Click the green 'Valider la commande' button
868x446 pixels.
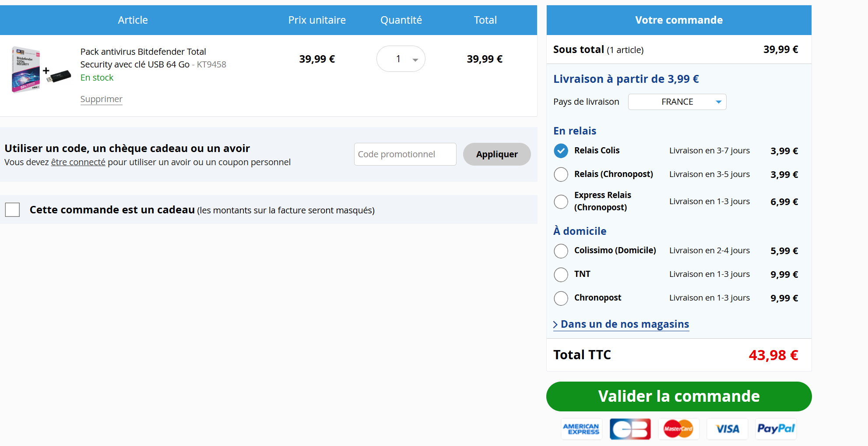click(x=678, y=396)
